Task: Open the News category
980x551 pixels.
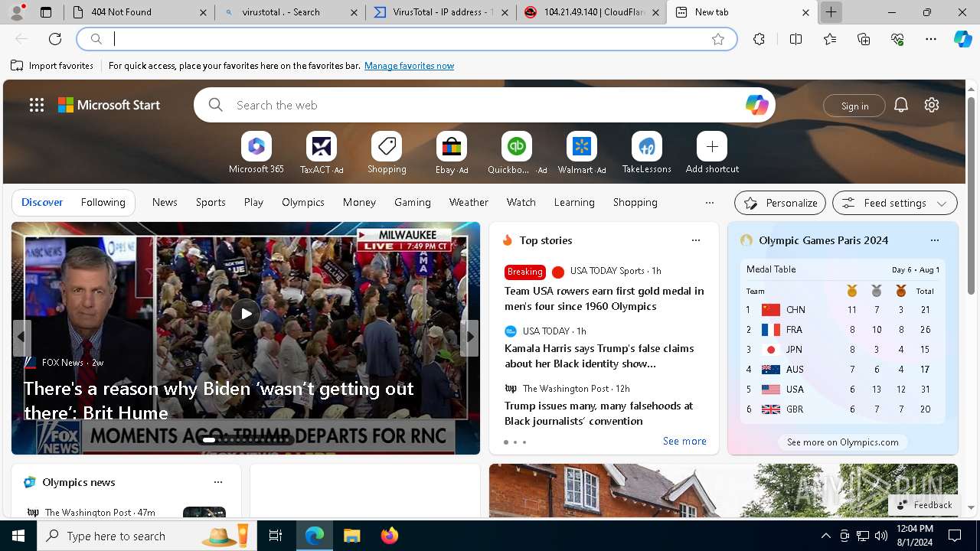Action: pyautogui.click(x=165, y=202)
